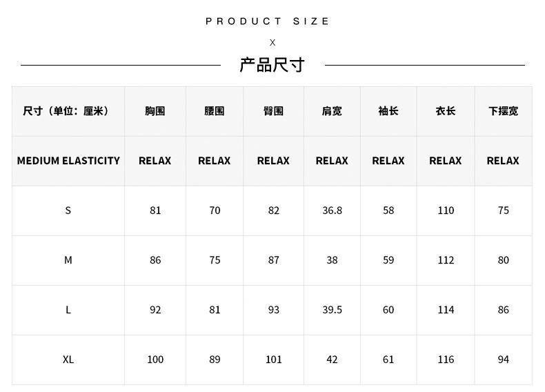Click shoulder width value 39.5
The image size is (545, 392).
pyautogui.click(x=332, y=310)
